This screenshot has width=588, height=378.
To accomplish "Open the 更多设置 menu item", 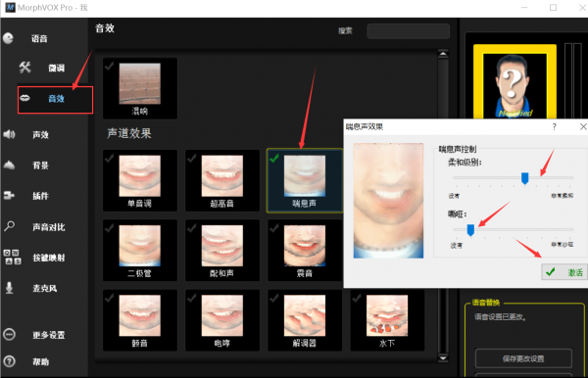I will [49, 335].
